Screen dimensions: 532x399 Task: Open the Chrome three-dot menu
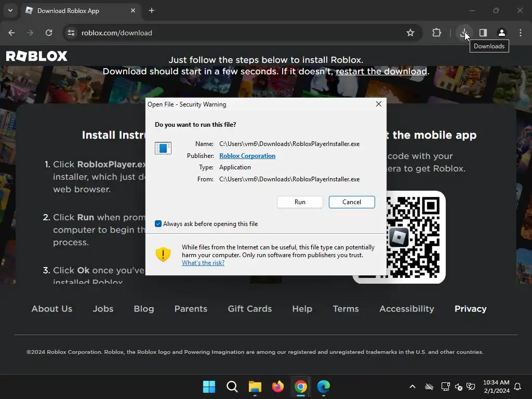click(x=521, y=33)
